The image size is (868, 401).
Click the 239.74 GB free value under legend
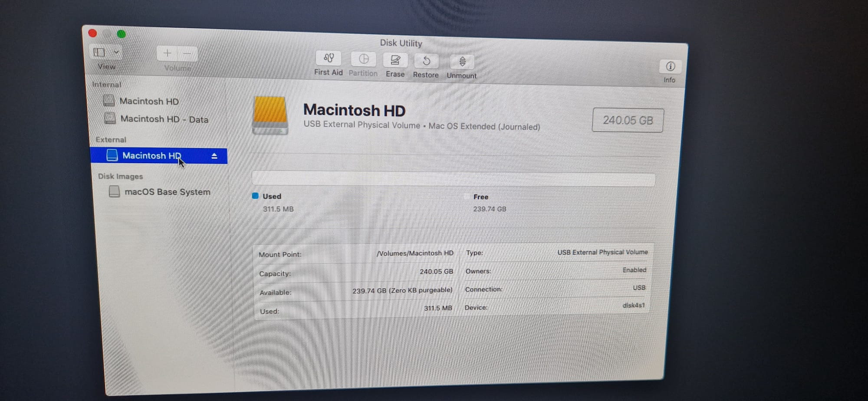coord(490,209)
